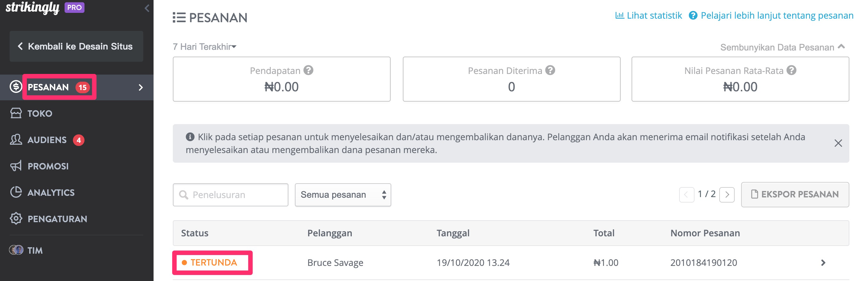This screenshot has height=281, width=868.
Task: Open the ANALYTICS menu item
Action: [51, 192]
